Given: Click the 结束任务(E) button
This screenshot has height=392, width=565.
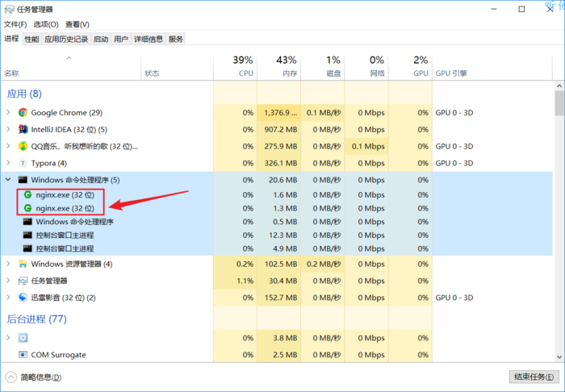Looking at the screenshot, I should (534, 377).
